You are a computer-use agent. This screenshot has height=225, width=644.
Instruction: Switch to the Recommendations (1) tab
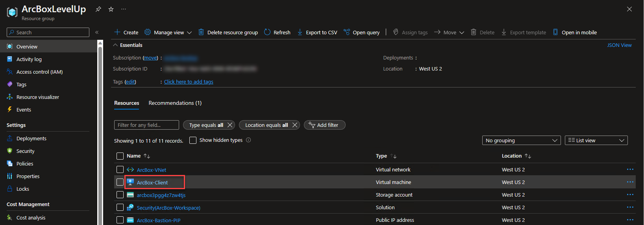click(175, 103)
